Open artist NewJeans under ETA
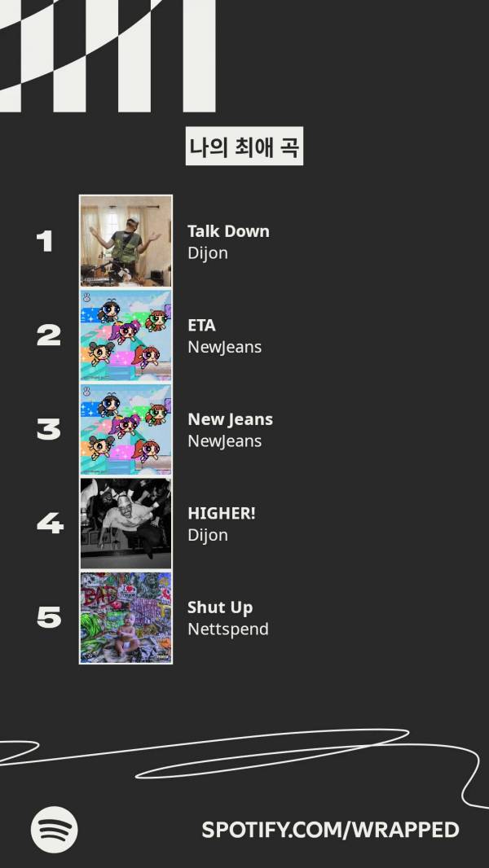Screen dimensions: 489x868 [x=224, y=347]
